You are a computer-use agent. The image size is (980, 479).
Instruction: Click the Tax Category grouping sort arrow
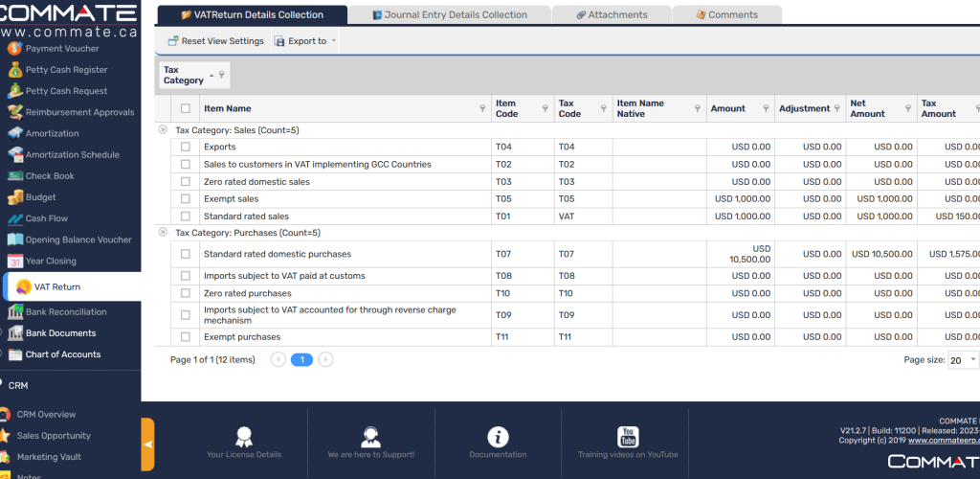click(x=212, y=75)
